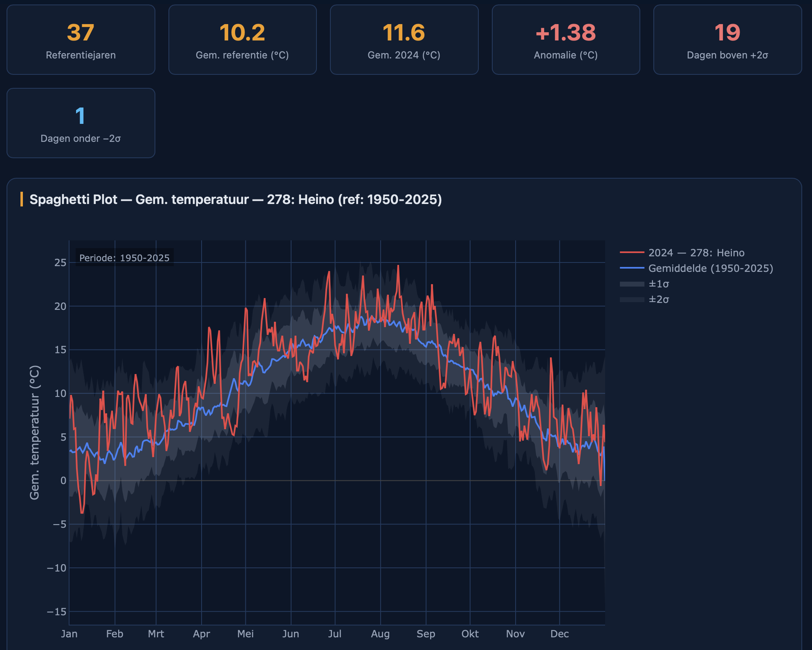Click the red 2024 legend line swatch
Viewport: 812px width, 650px height.
coord(632,253)
